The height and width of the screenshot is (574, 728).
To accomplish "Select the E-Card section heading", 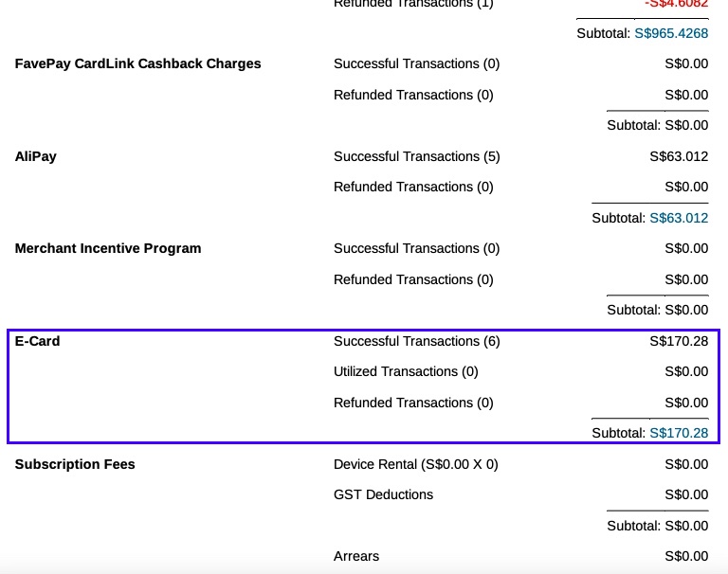I will (x=37, y=341).
